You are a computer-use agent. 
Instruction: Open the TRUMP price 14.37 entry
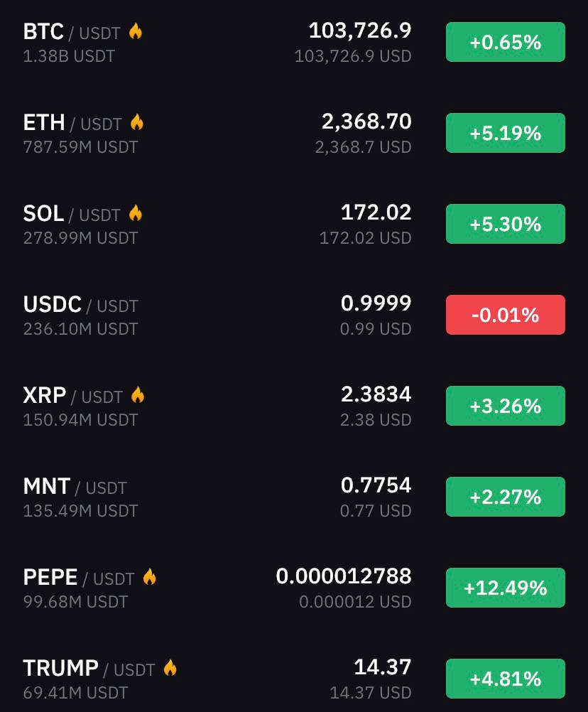[383, 667]
